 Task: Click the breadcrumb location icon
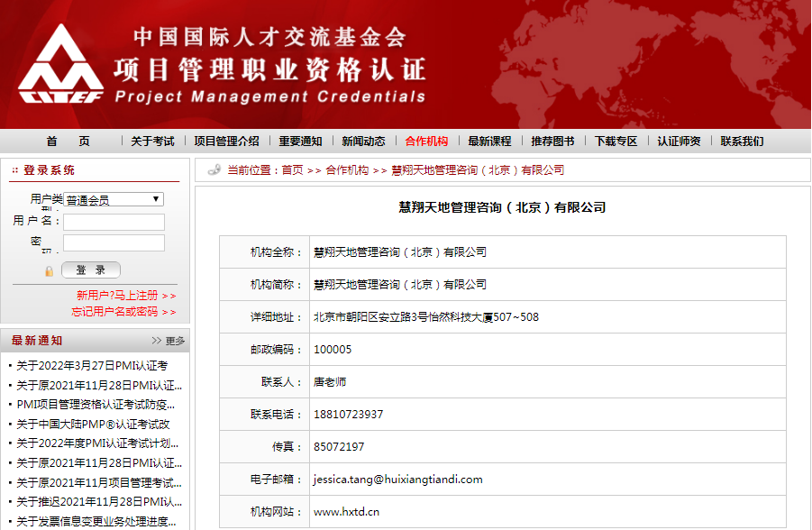point(214,169)
